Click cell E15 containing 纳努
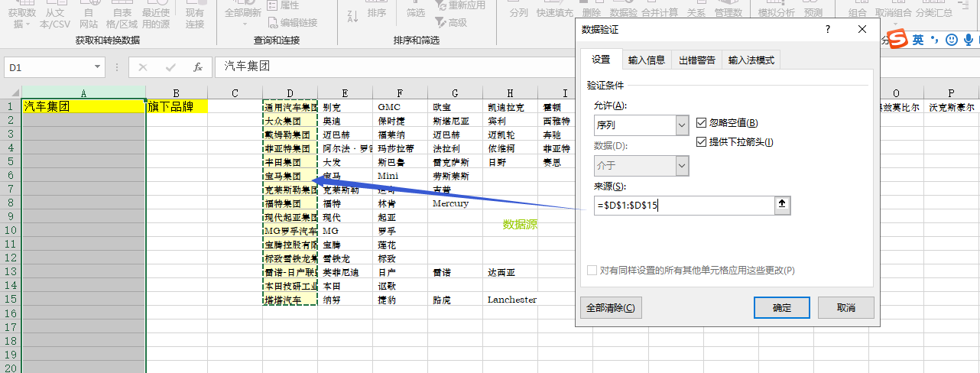980x373 pixels. click(346, 300)
